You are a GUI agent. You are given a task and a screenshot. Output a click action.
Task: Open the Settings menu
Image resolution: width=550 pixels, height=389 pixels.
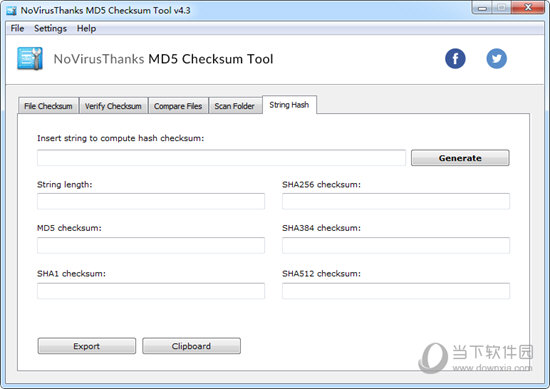pyautogui.click(x=50, y=28)
